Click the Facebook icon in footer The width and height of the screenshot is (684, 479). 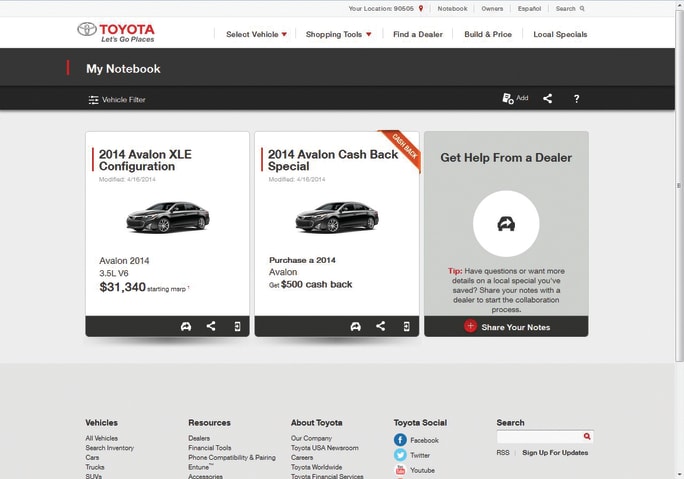click(400, 440)
